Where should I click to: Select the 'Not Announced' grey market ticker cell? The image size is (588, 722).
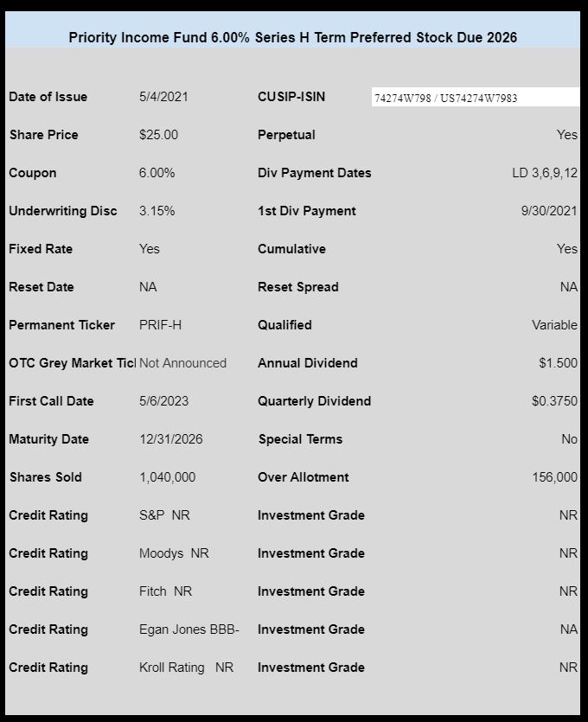click(x=182, y=363)
